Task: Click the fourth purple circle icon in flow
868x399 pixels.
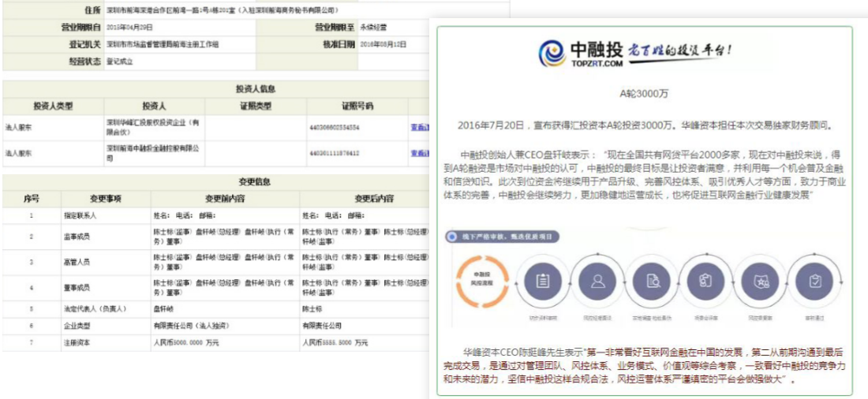Action: click(705, 282)
